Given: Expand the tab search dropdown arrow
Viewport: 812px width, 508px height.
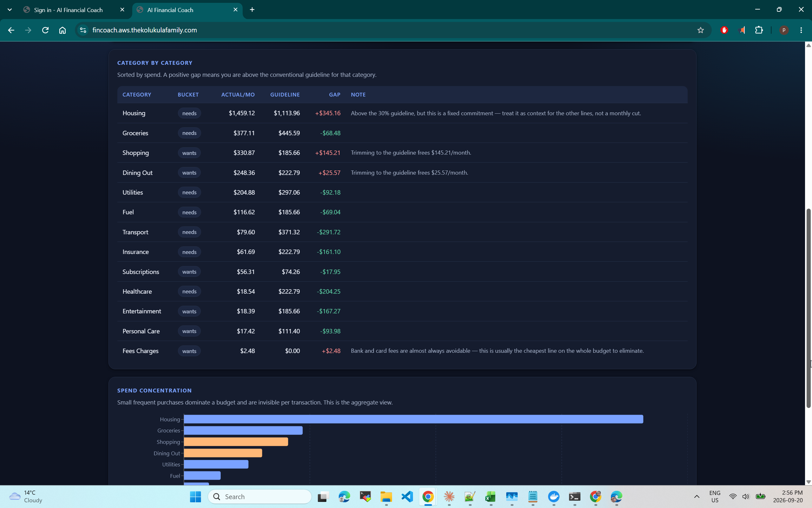Looking at the screenshot, I should tap(10, 10).
